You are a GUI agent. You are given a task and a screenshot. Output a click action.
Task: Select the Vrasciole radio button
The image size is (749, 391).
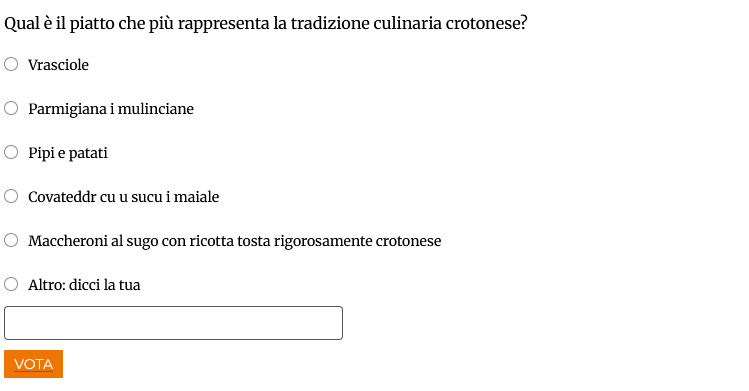tap(11, 64)
